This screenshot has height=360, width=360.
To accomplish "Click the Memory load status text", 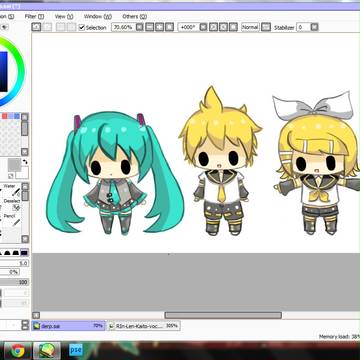I will point(339,337).
